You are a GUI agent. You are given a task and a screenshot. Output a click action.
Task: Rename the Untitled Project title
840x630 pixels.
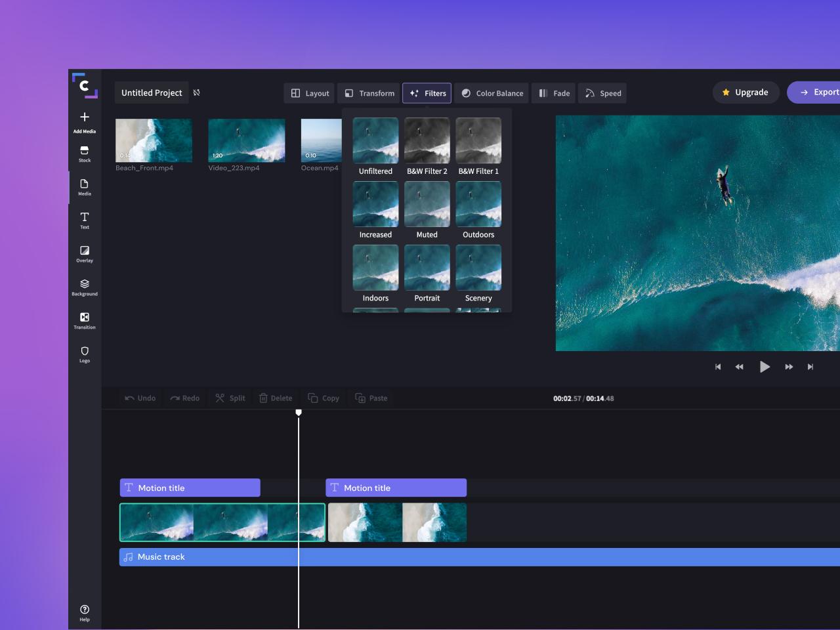152,93
